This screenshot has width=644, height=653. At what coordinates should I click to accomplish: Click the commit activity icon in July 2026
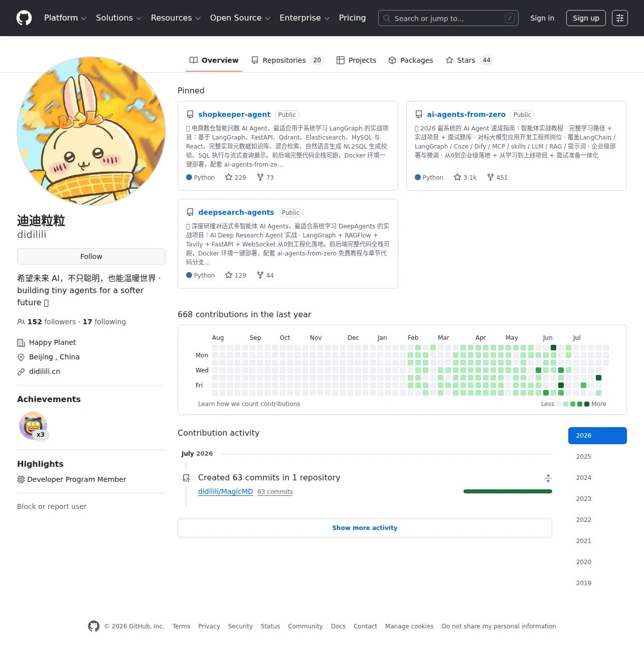click(x=186, y=478)
